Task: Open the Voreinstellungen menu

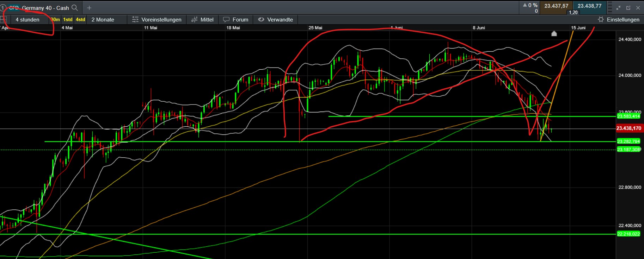Action: pyautogui.click(x=157, y=20)
